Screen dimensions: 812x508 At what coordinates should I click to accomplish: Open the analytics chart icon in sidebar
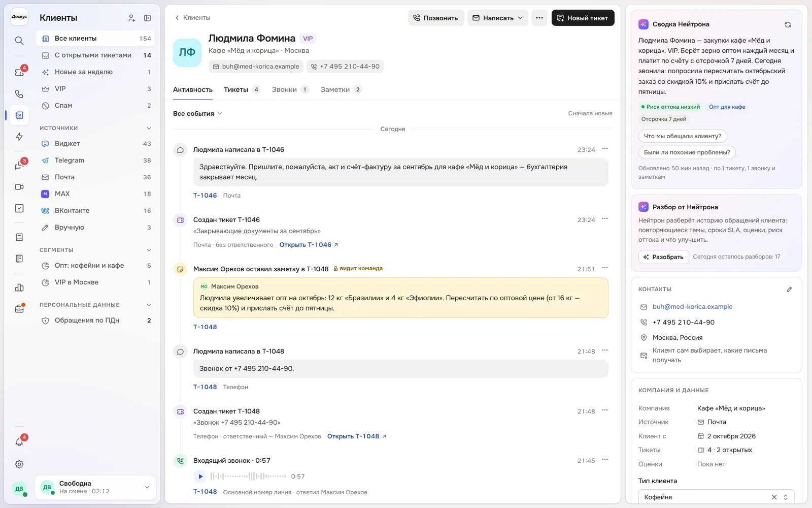(x=19, y=288)
